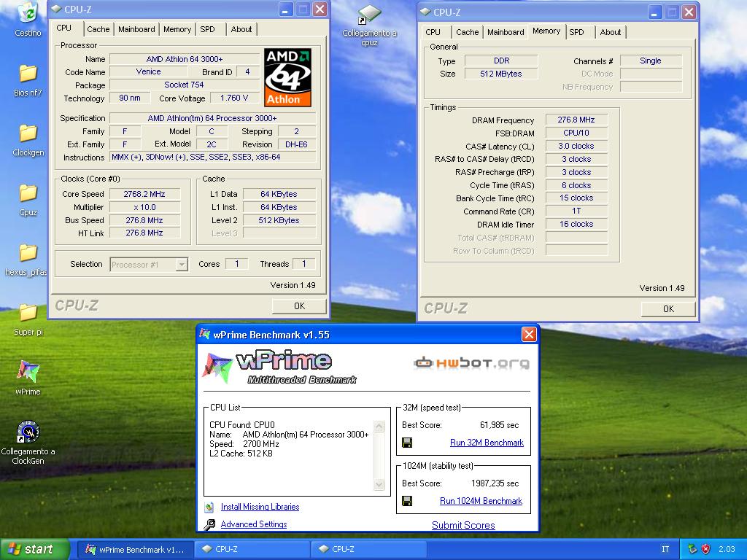Viewport: 747px width, 560px height.
Task: Click the 32M best score 61,985 sec
Action: point(499,425)
